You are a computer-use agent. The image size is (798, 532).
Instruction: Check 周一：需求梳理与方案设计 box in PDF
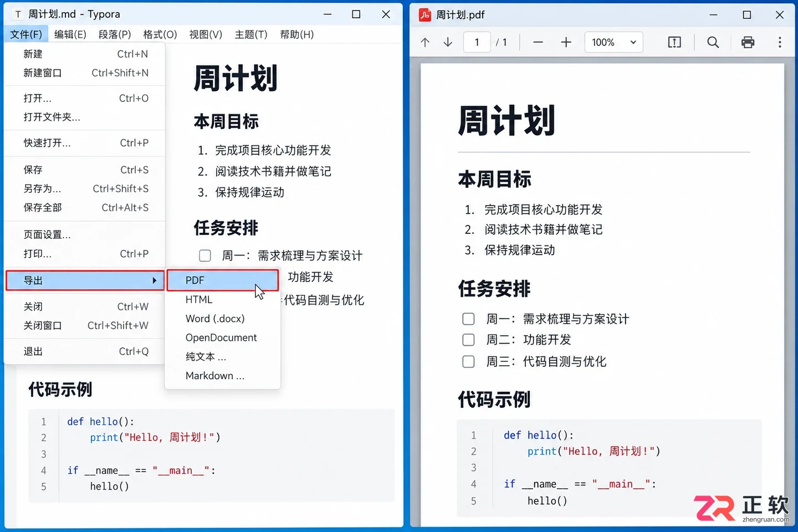(x=468, y=319)
